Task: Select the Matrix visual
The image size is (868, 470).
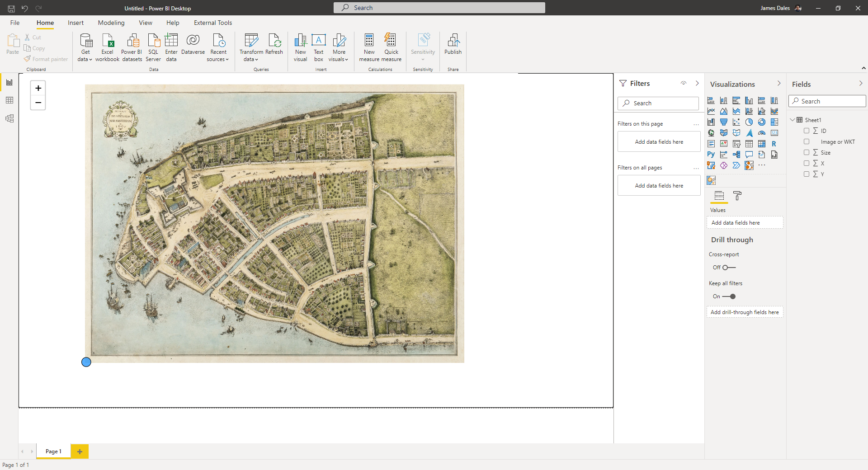Action: click(x=762, y=144)
